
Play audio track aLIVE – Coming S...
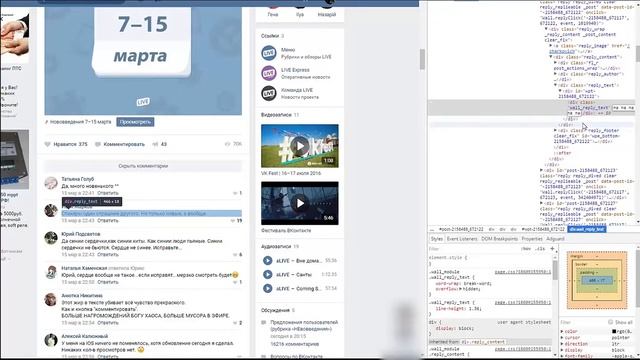267,288
